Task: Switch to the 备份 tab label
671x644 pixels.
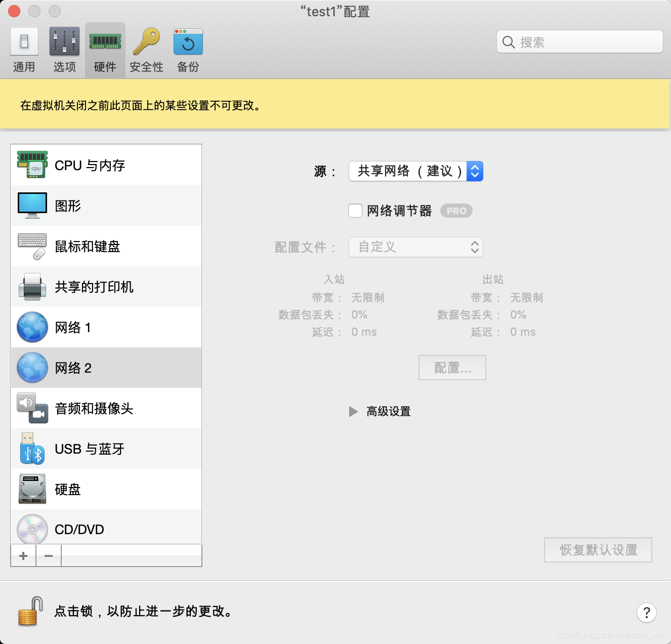Action: click(x=188, y=67)
